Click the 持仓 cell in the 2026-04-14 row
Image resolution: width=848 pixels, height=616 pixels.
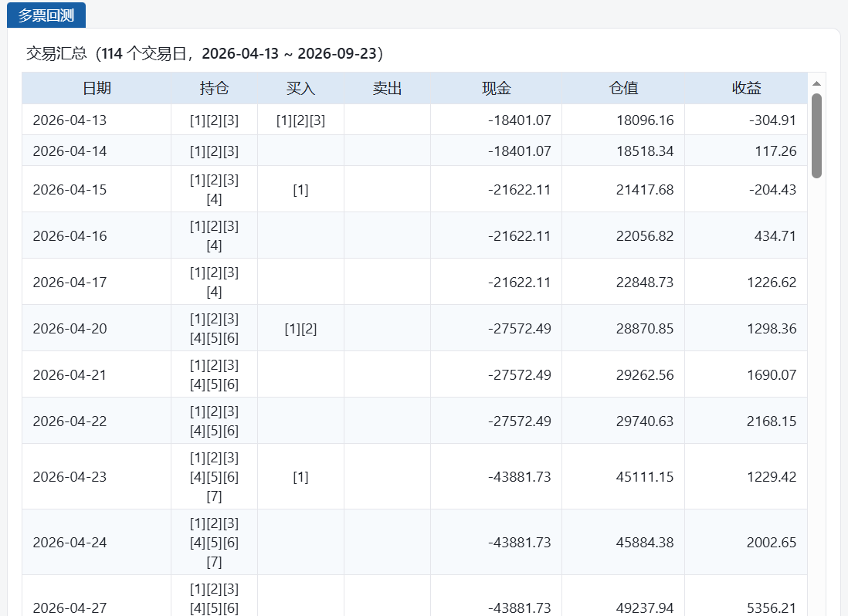point(214,151)
